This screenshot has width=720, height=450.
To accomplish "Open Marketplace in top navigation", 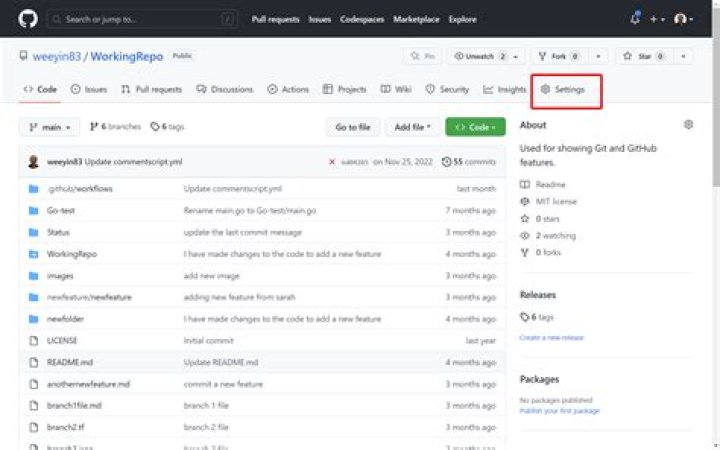I will pos(416,19).
